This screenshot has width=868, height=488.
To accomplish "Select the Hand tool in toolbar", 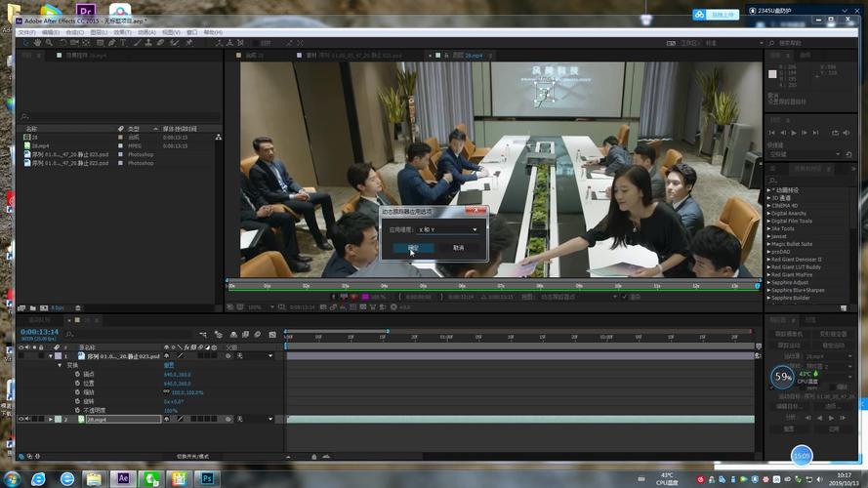I will [x=38, y=43].
